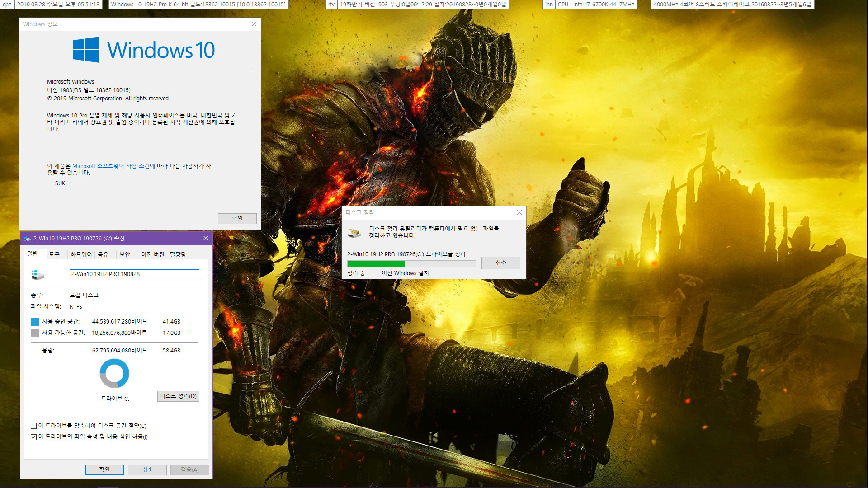Click the 18,256,076,800바이트 free space value
This screenshot has height=488, width=868.
[119, 333]
